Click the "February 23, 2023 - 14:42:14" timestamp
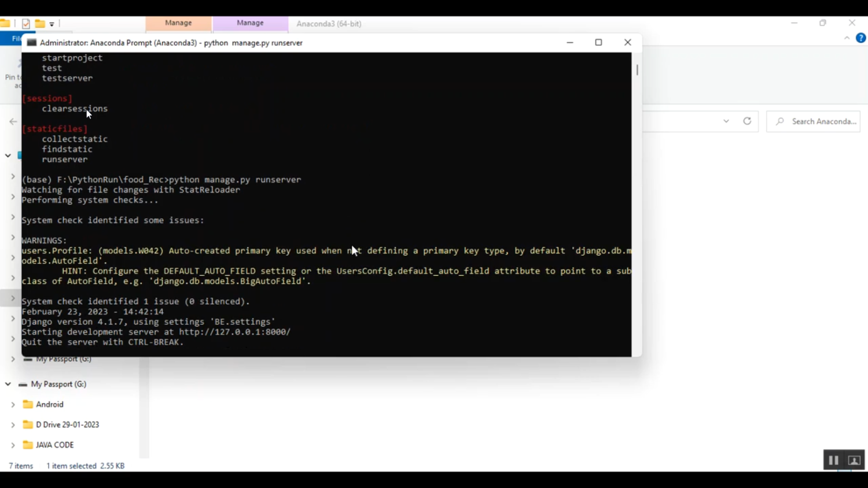Screen dimensions: 868x488 [x=93, y=312]
